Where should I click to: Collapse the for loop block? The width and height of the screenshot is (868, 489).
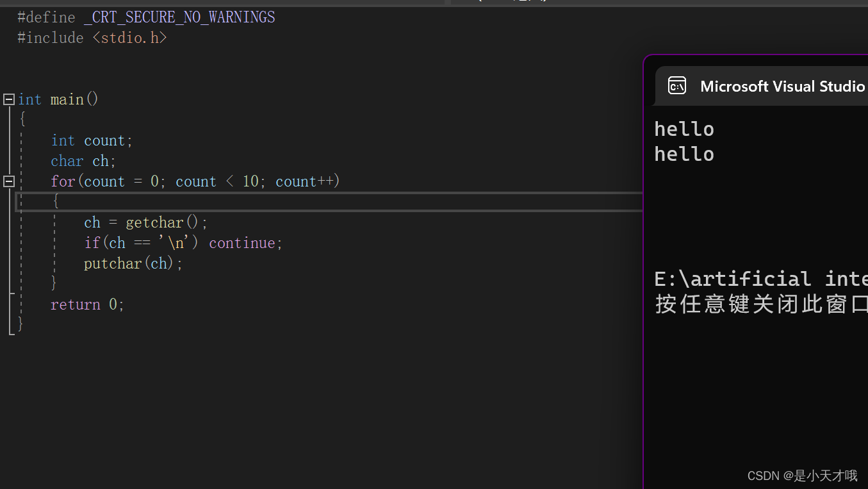pos(8,181)
